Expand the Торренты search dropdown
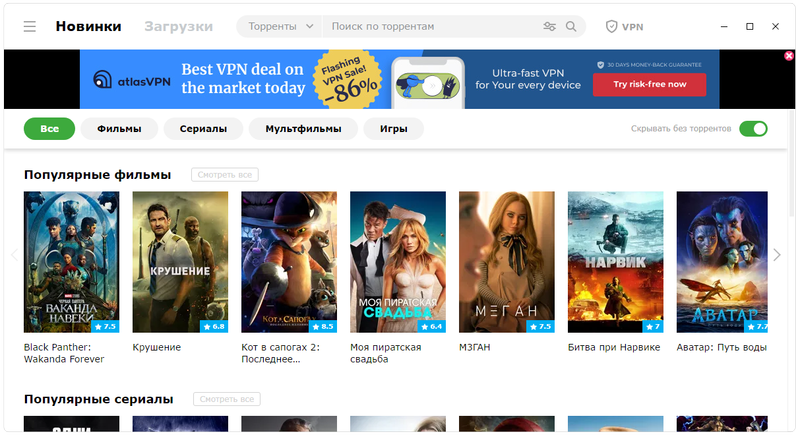800x435 pixels. pyautogui.click(x=280, y=27)
